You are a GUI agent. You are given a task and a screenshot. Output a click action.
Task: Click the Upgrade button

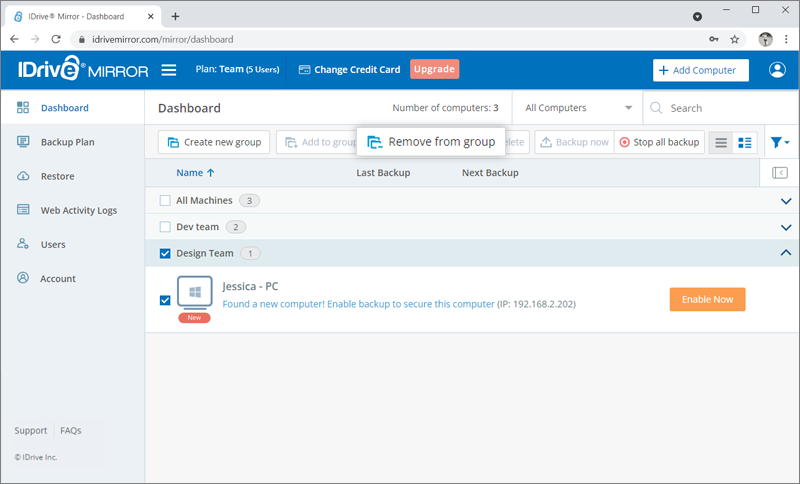point(434,69)
